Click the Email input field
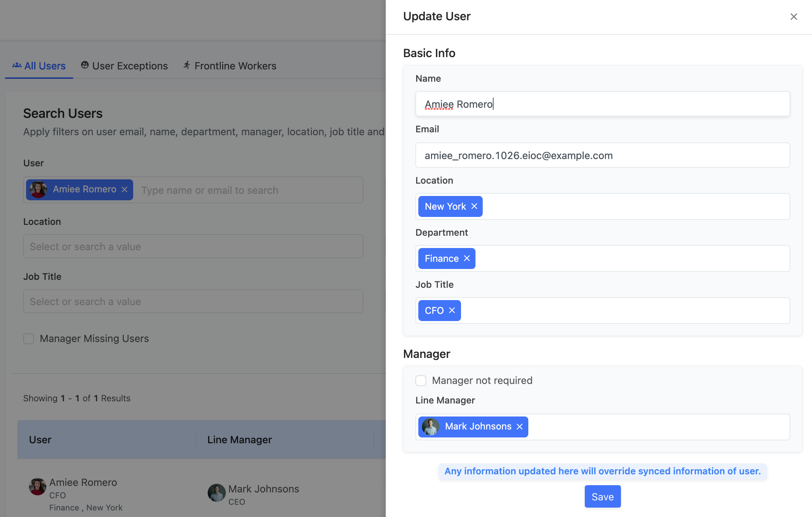This screenshot has width=812, height=517. [x=602, y=155]
